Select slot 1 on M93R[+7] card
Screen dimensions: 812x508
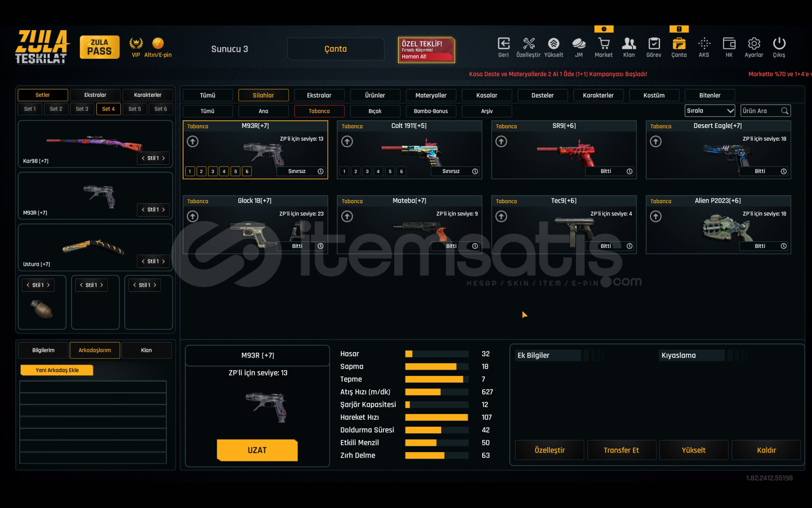pos(190,171)
